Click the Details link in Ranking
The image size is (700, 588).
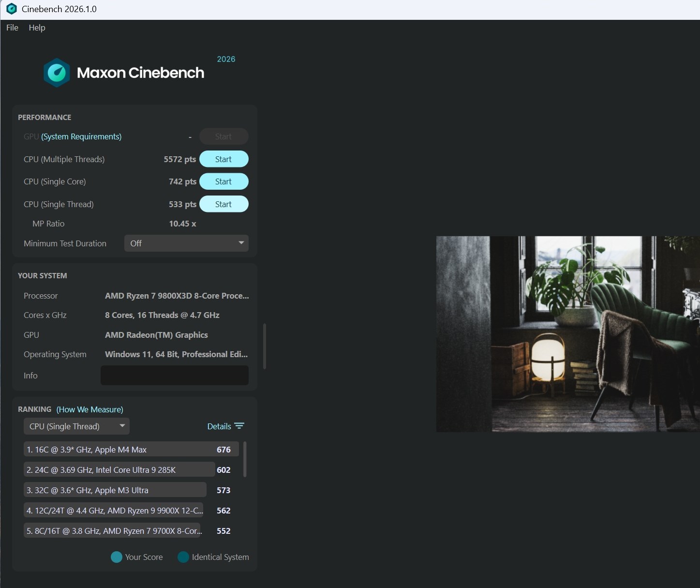pos(219,426)
